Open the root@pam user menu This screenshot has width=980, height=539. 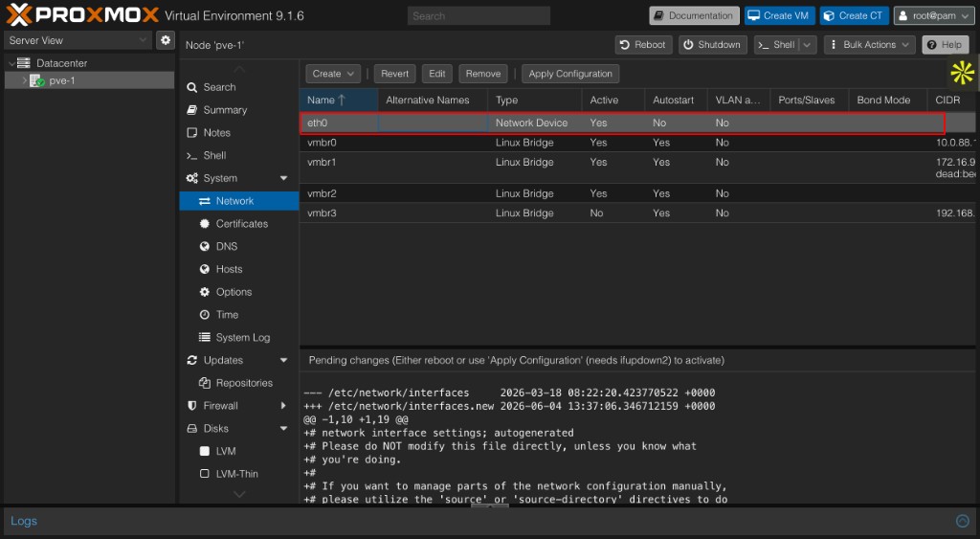coord(934,15)
